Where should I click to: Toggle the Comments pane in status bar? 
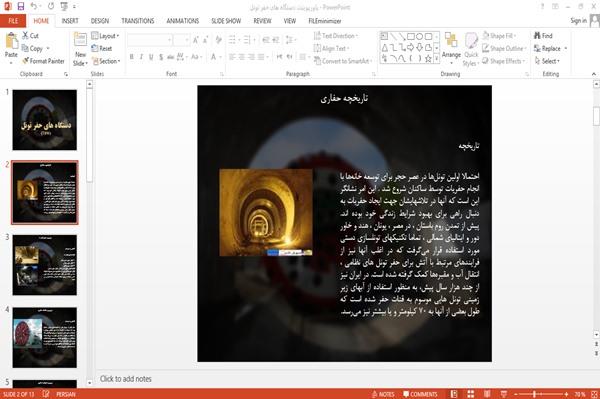420,394
